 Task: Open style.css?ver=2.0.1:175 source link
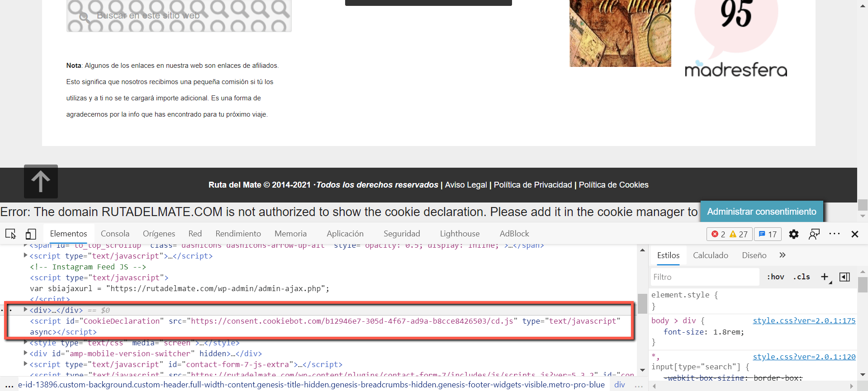pyautogui.click(x=804, y=320)
